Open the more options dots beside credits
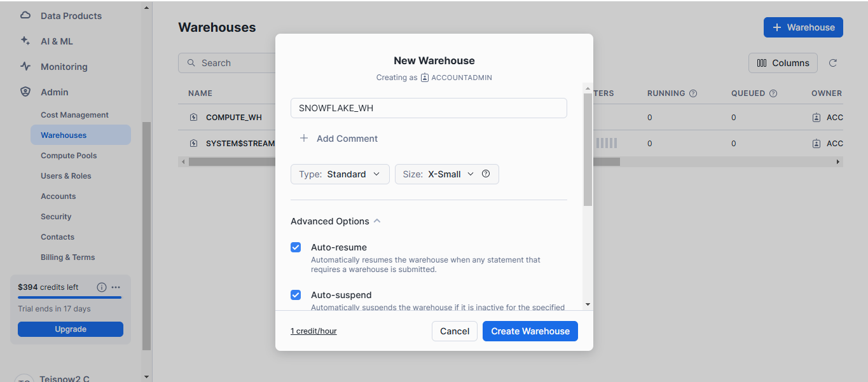The height and width of the screenshot is (382, 868). pos(116,287)
